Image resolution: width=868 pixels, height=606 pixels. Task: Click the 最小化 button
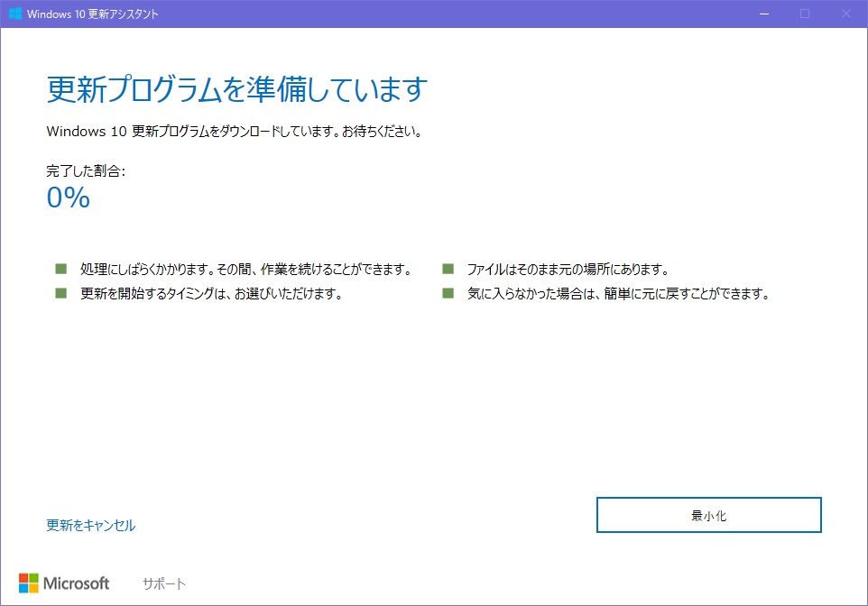[708, 515]
